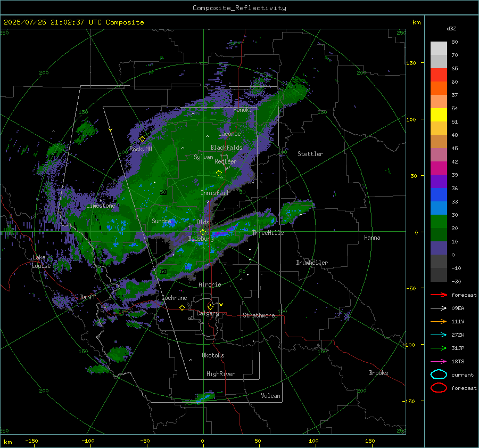Click the Calgary city label
This screenshot has width=479, height=448.
point(208,313)
